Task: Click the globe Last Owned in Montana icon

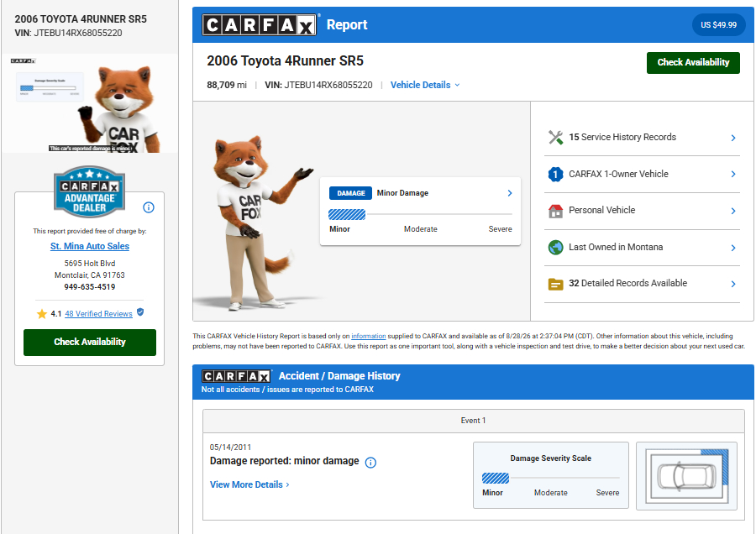Action: point(555,247)
